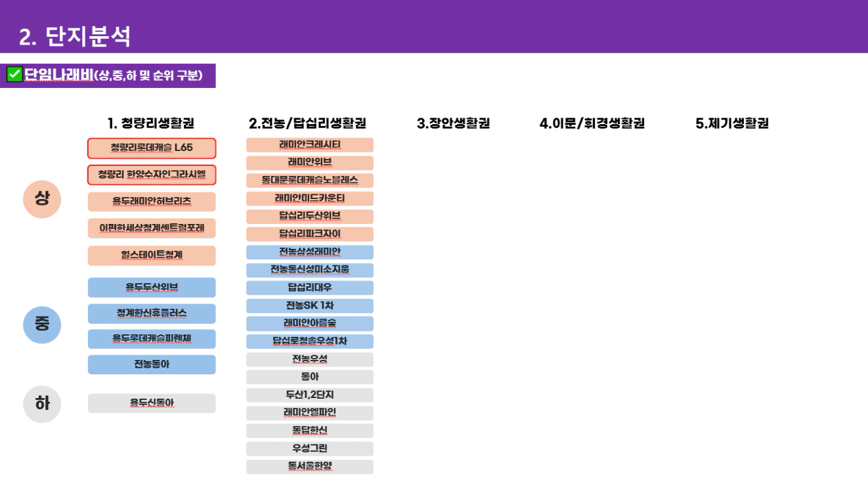Click the 청량리 한양수자인그라시엘 box
Screen dimensions: 868x486
pyautogui.click(x=152, y=175)
